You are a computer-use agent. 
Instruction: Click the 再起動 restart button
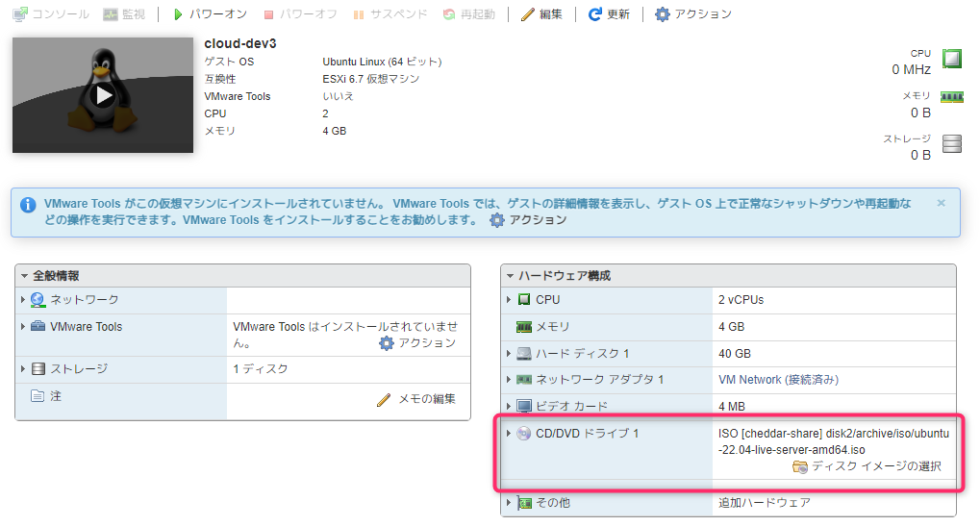click(469, 13)
